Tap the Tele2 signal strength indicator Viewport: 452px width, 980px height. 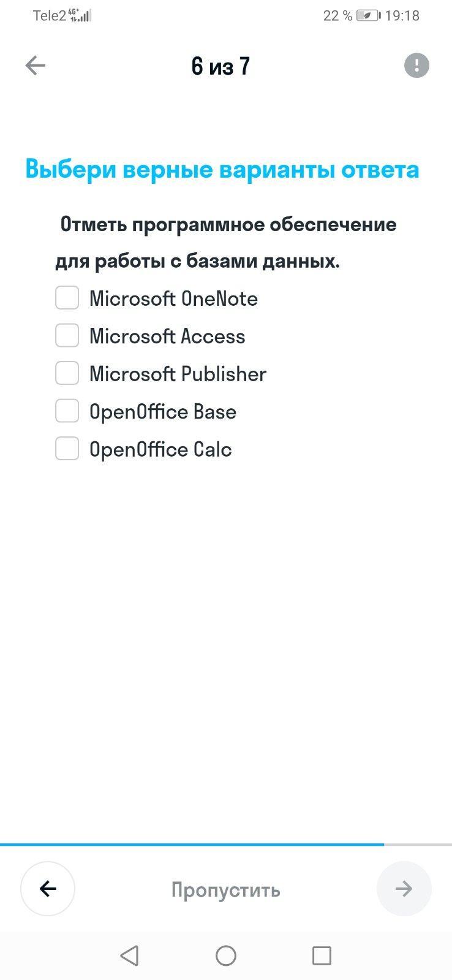(80, 15)
